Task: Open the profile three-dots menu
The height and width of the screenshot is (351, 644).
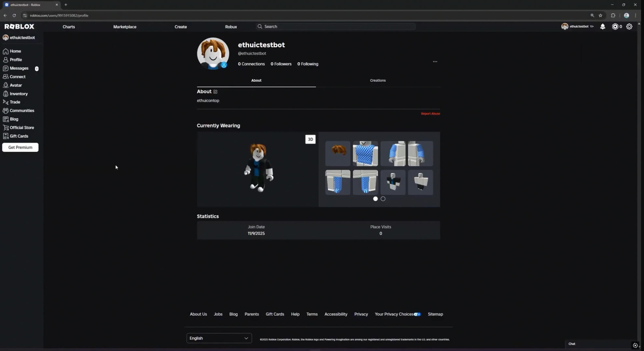Action: pos(435,61)
